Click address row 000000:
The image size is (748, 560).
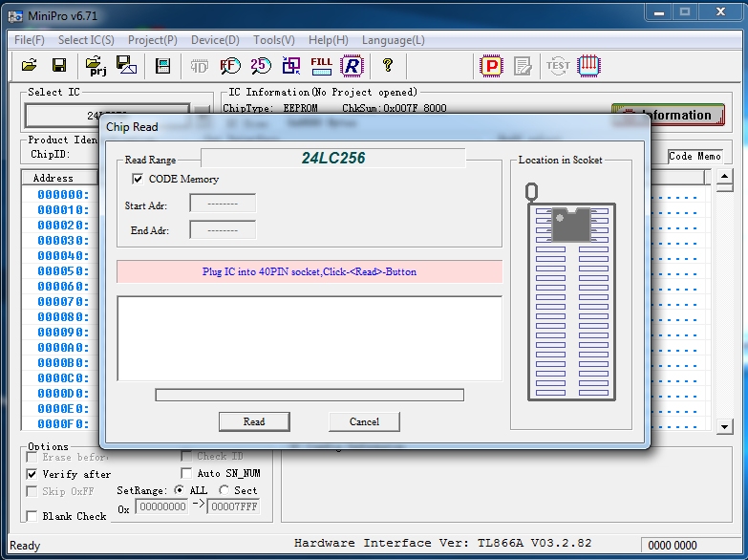(63, 194)
